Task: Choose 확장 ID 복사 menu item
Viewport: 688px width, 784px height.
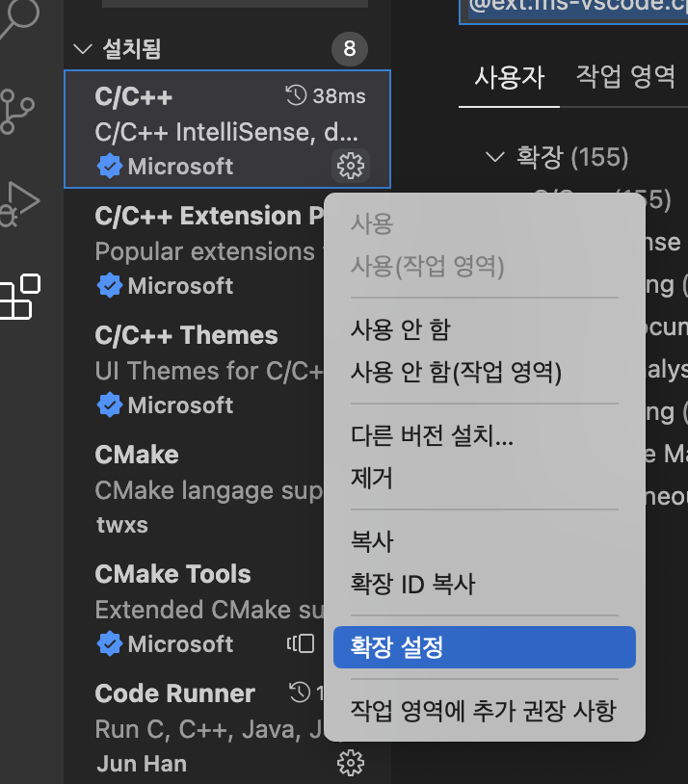Action: point(485,584)
